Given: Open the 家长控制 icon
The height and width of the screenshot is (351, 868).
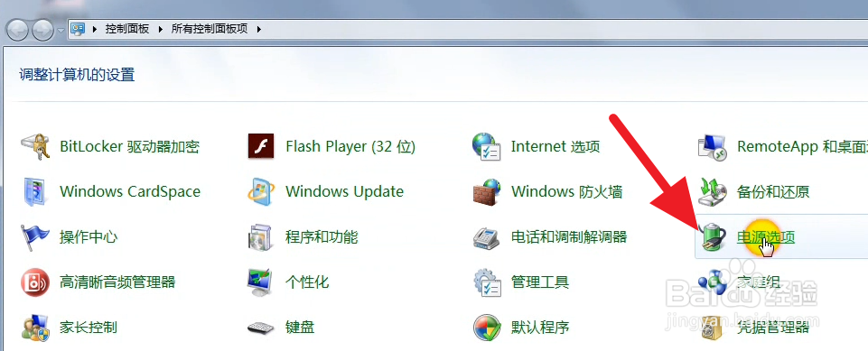Looking at the screenshot, I should [34, 328].
